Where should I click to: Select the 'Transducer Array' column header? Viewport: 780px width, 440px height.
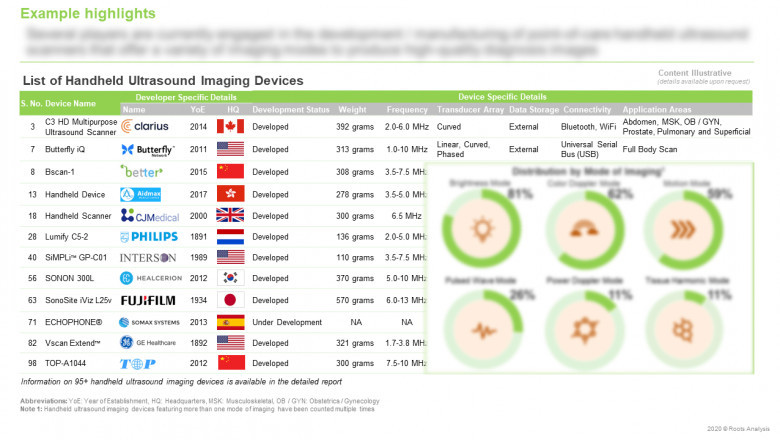[x=471, y=109]
